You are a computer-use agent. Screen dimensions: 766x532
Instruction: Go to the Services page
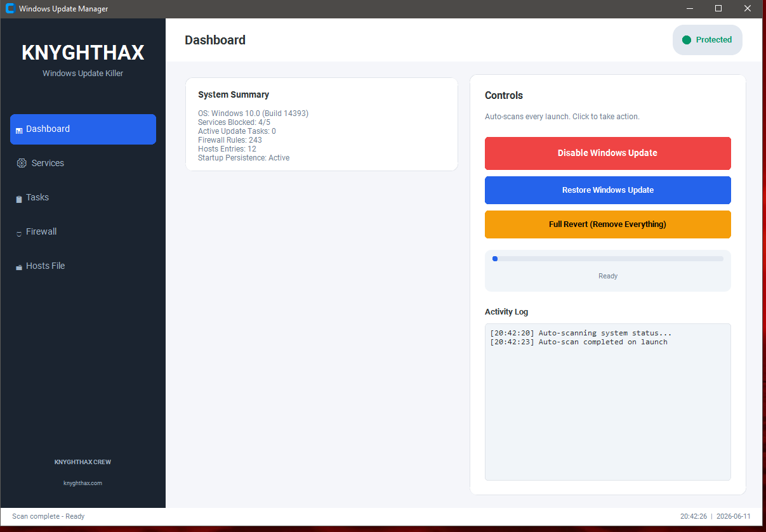(83, 163)
